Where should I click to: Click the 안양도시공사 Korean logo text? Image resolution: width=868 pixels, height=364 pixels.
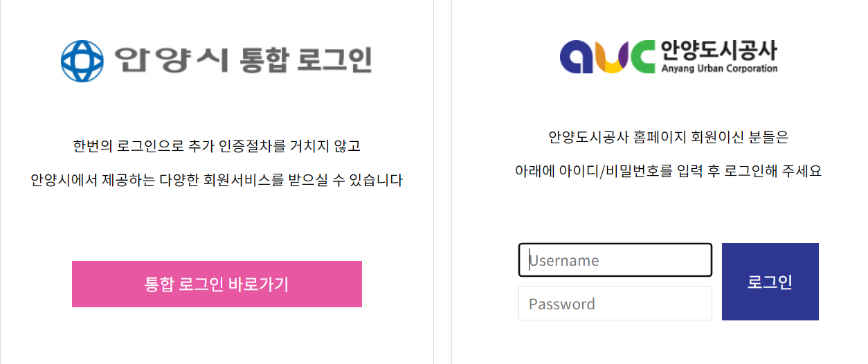point(719,50)
